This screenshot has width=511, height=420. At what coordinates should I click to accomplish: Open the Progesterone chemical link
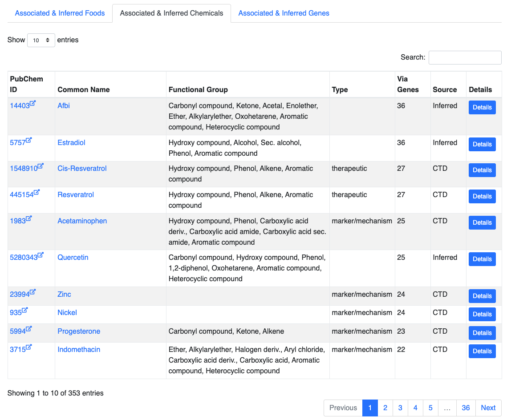click(79, 331)
